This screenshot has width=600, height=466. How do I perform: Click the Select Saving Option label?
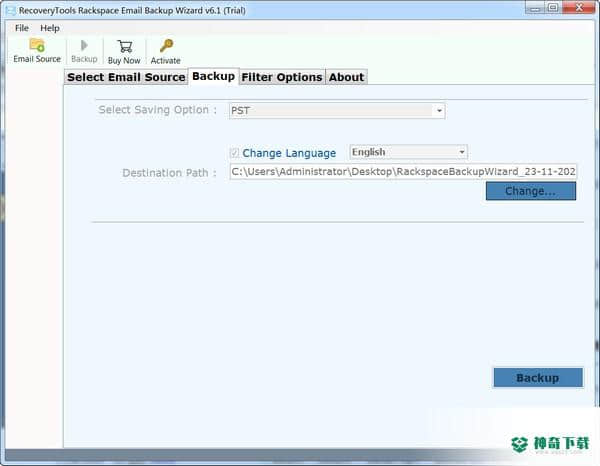[x=157, y=110]
